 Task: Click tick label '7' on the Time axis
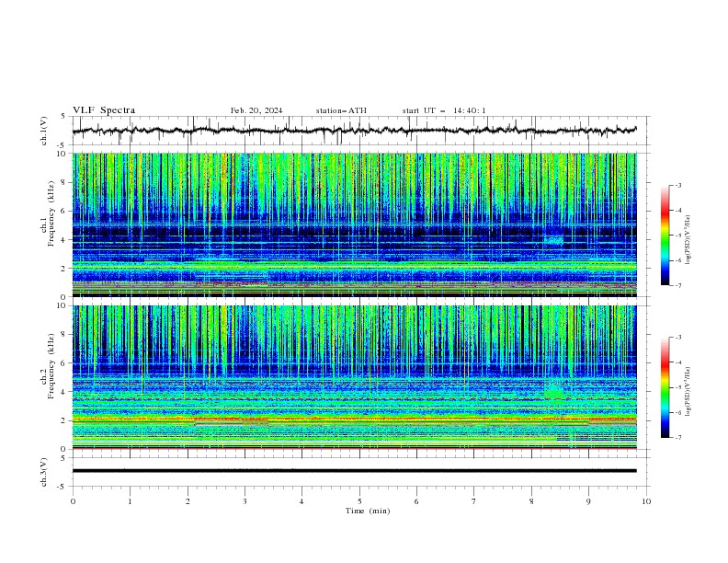[x=474, y=501]
